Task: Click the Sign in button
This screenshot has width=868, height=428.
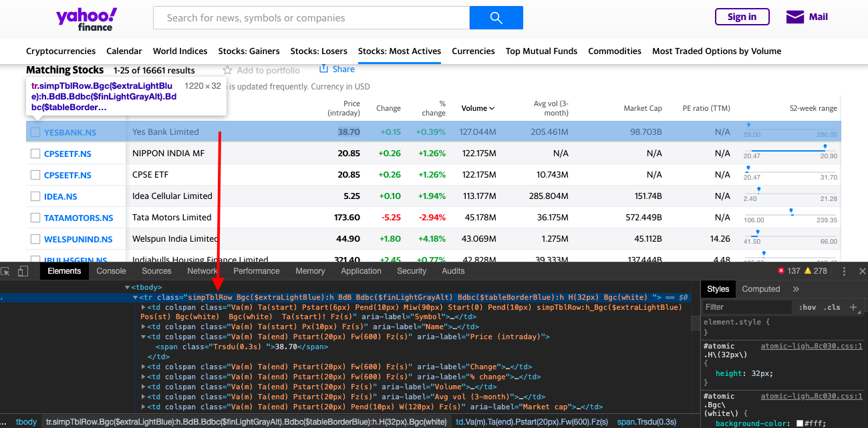Action: click(742, 17)
